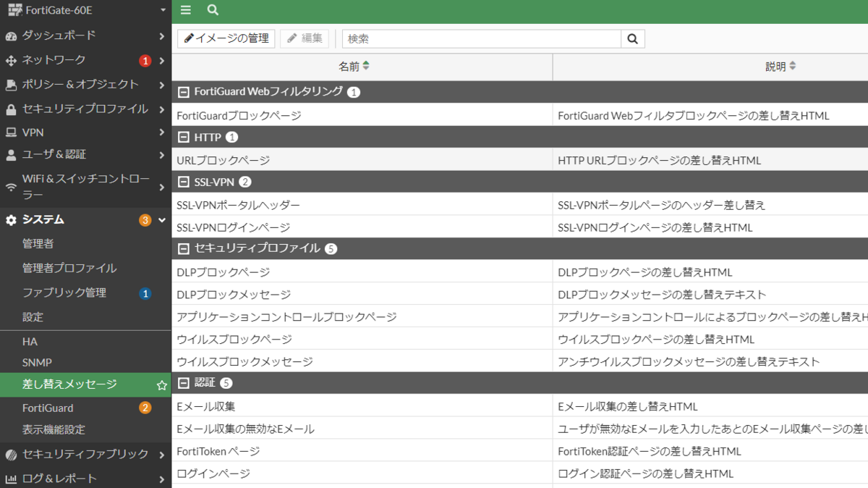The width and height of the screenshot is (868, 488).
Task: Sort by 名前 column arrows
Action: pyautogui.click(x=366, y=66)
